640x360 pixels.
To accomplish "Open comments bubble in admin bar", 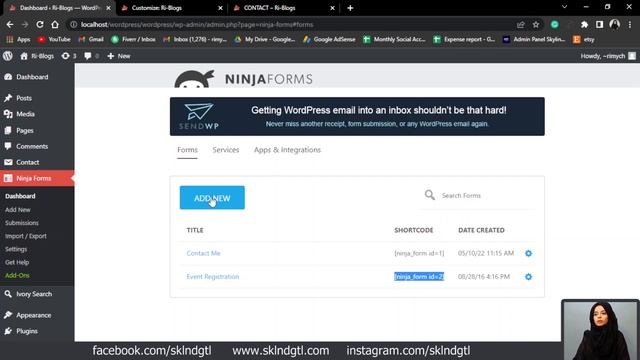I will tap(91, 56).
